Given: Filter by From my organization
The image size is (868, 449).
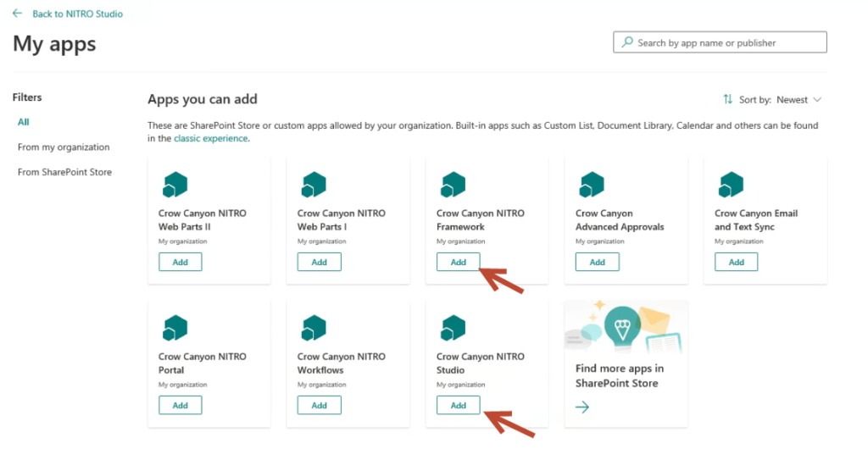Looking at the screenshot, I should click(x=64, y=147).
